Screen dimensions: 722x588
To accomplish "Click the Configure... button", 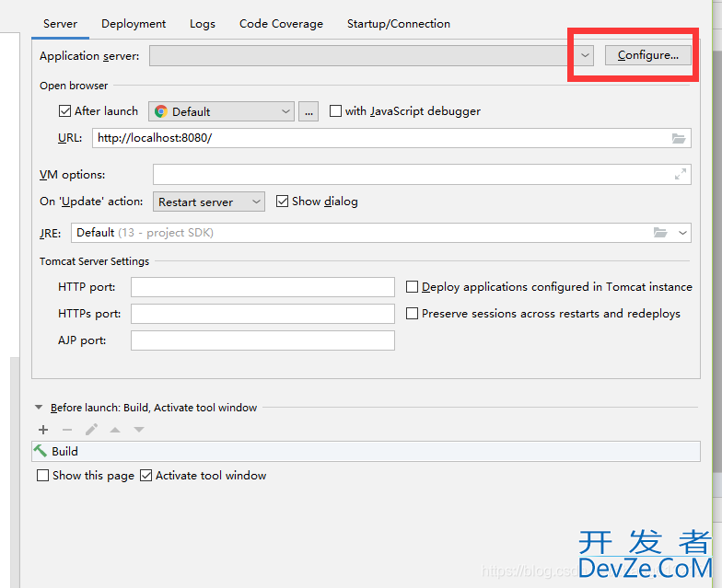I will point(648,55).
